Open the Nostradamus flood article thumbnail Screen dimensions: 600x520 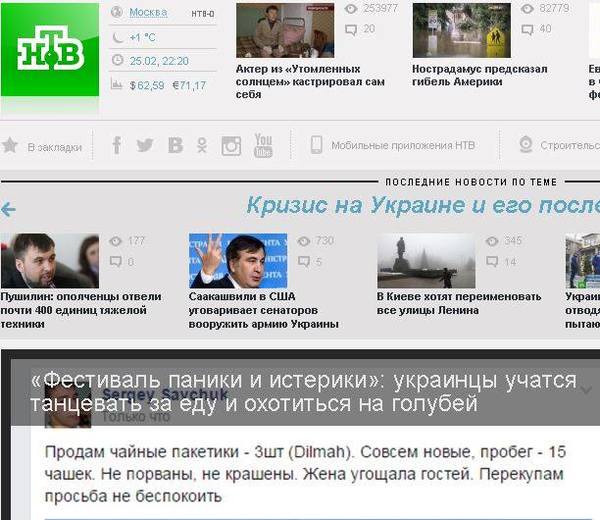point(461,31)
